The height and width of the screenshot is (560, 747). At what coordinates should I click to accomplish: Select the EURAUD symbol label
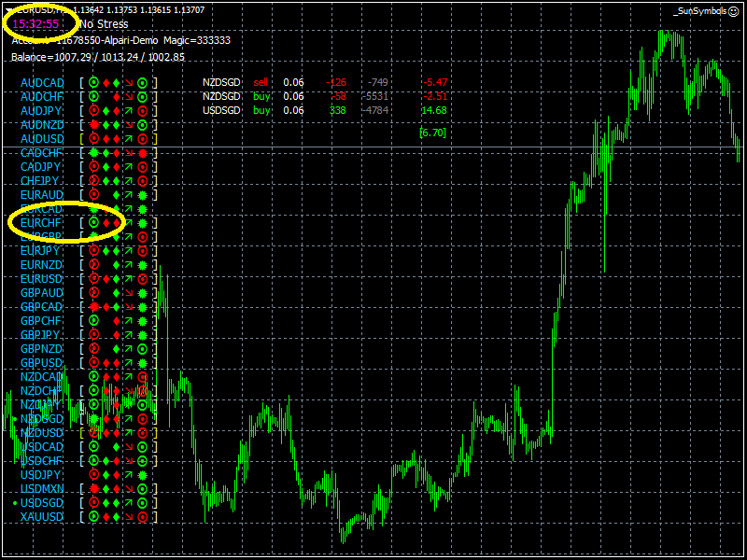[x=42, y=195]
